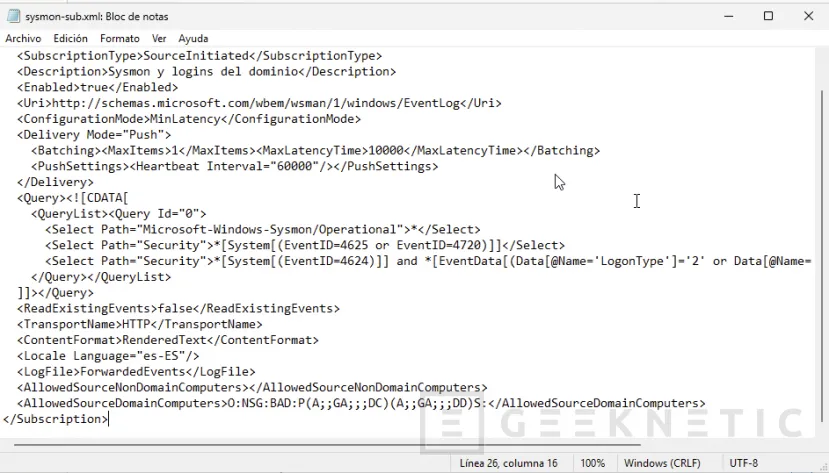The height and width of the screenshot is (473, 829).
Task: Open the Archivo menu
Action: point(23,39)
